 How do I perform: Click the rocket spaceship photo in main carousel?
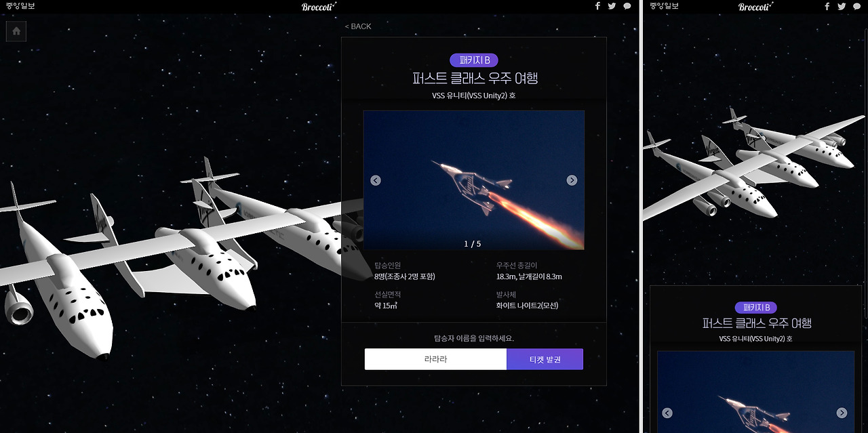click(x=473, y=180)
